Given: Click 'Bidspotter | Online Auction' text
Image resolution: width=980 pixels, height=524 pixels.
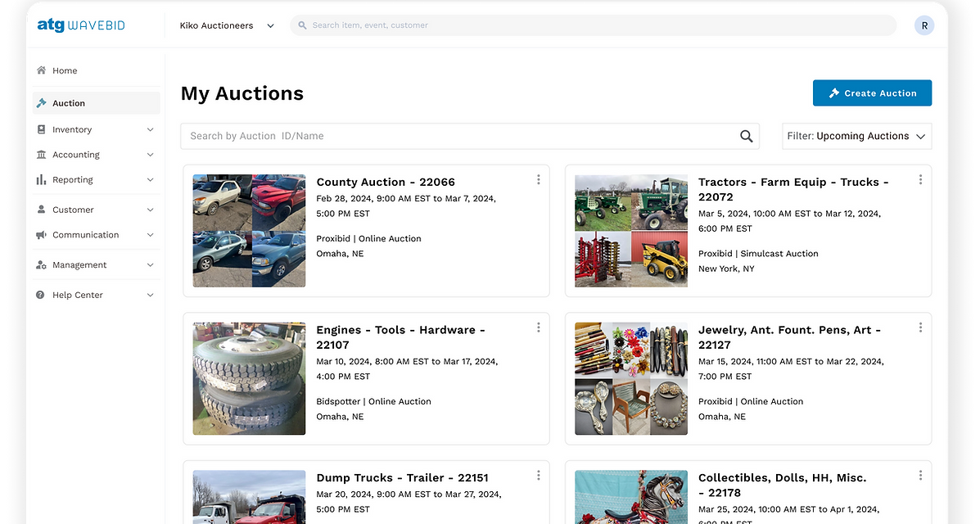Looking at the screenshot, I should (x=374, y=401).
